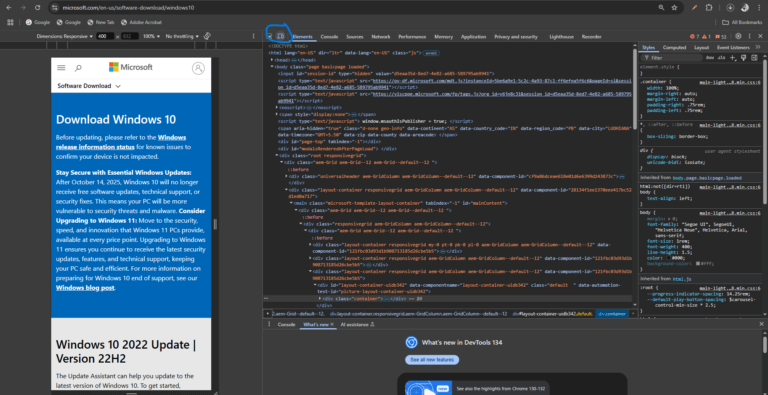768x395 pixels.
Task: Open Dimensions Responsive dropdown
Action: click(65, 36)
